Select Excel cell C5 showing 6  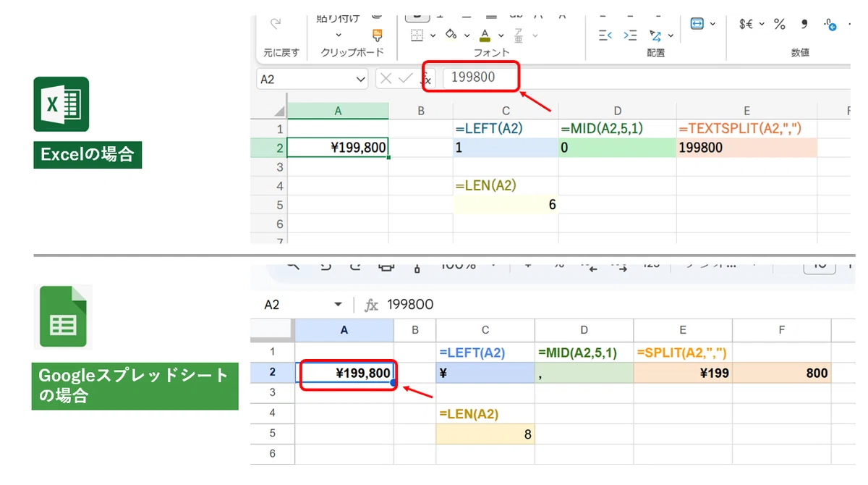point(506,205)
